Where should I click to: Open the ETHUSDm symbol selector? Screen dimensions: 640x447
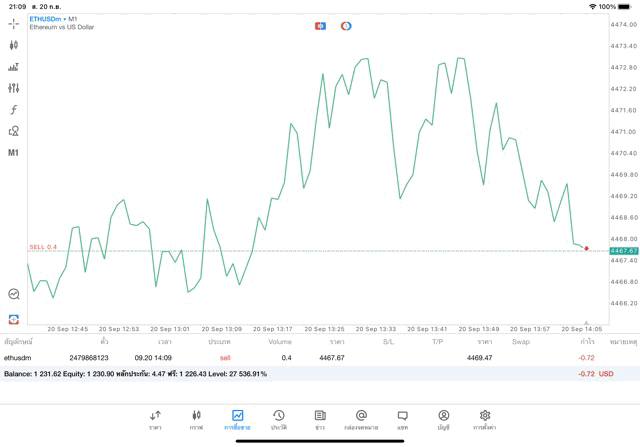pos(45,18)
